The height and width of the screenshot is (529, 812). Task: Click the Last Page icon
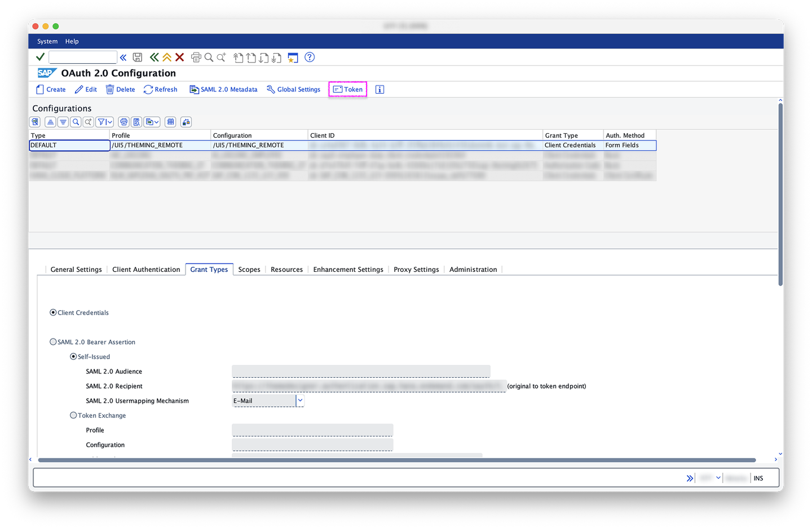[x=276, y=58]
